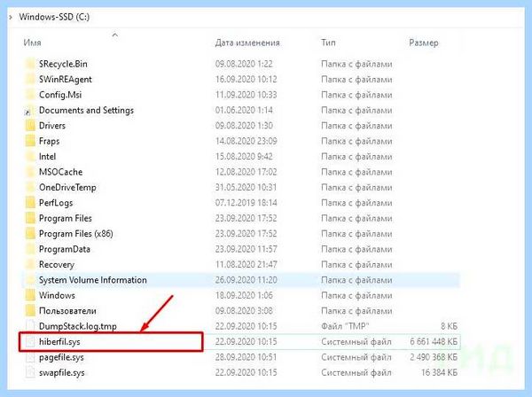Select the Fraps folder name
Screen dimensions: 532x397
[x=49, y=142]
